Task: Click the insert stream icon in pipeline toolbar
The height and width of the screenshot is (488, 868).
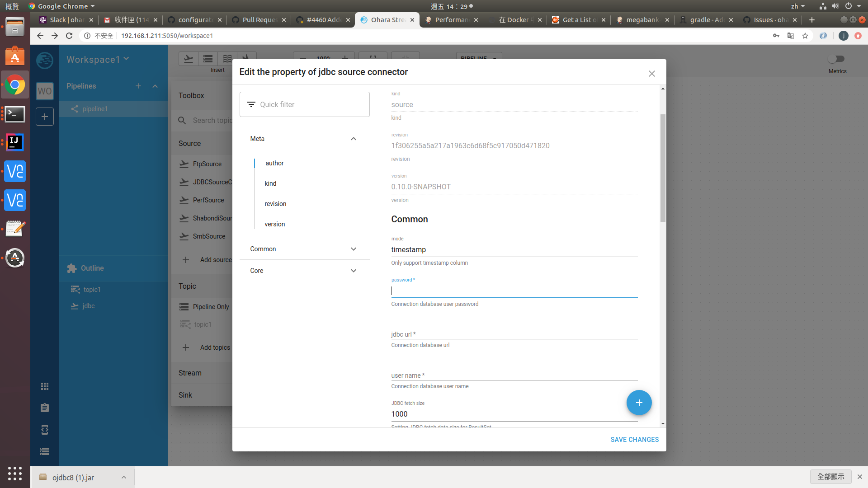Action: click(x=227, y=59)
